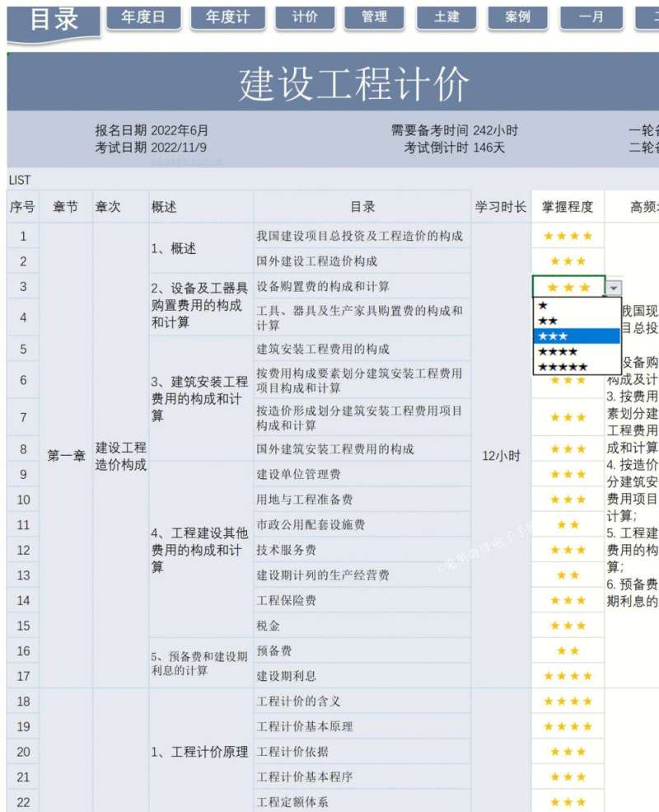This screenshot has height=812, width=659.
Task: Select the 12小时 study duration cell
Action: [499, 453]
